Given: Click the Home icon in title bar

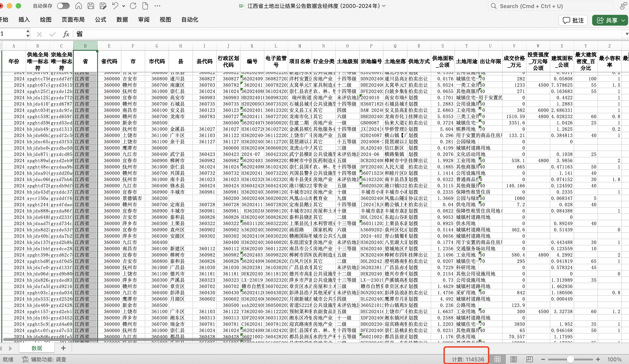Looking at the screenshot, I should [79, 6].
